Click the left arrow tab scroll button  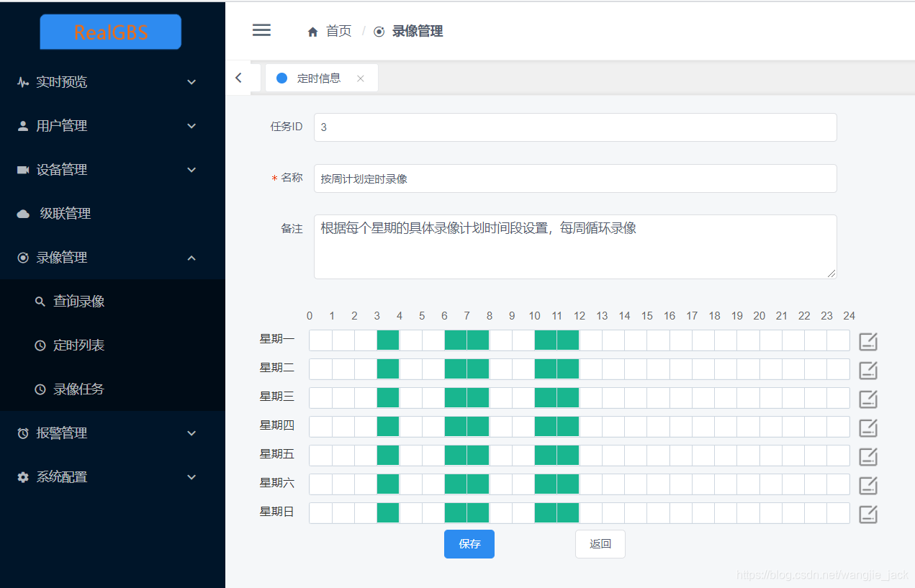click(238, 78)
